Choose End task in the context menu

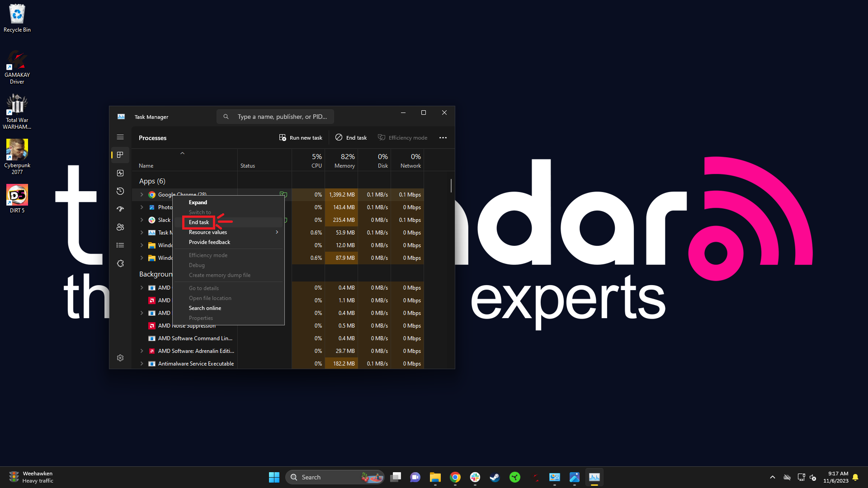click(229, 222)
